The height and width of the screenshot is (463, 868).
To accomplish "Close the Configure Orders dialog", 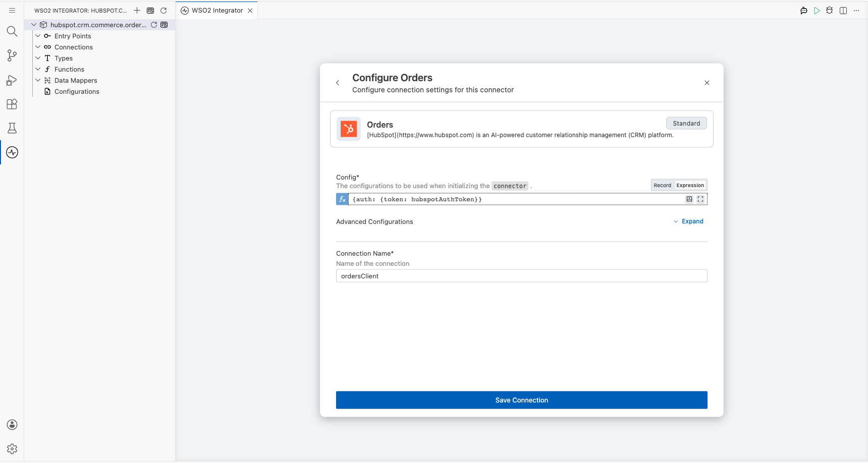I will pyautogui.click(x=707, y=83).
